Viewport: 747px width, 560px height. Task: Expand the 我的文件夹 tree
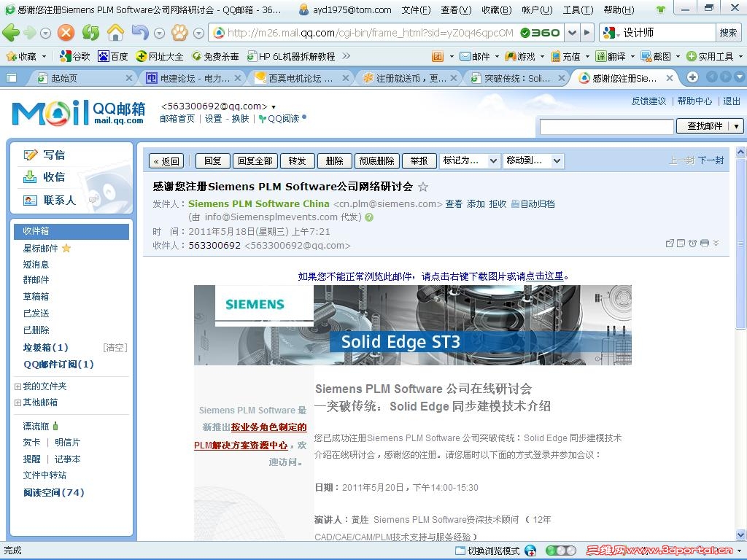[18, 386]
